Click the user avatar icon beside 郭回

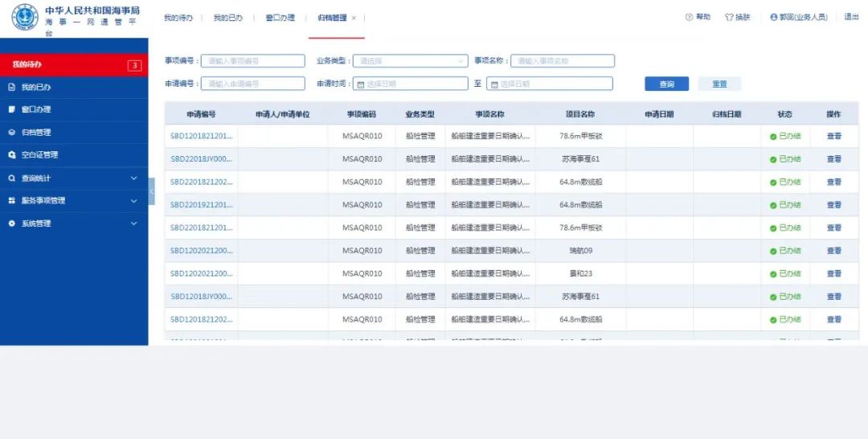coord(773,17)
